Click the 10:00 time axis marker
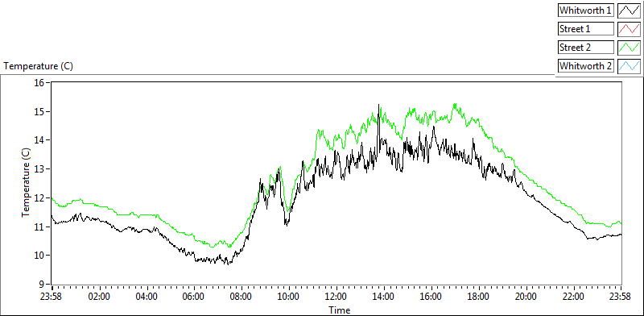Screen dimensions: 644x316 pos(289,297)
